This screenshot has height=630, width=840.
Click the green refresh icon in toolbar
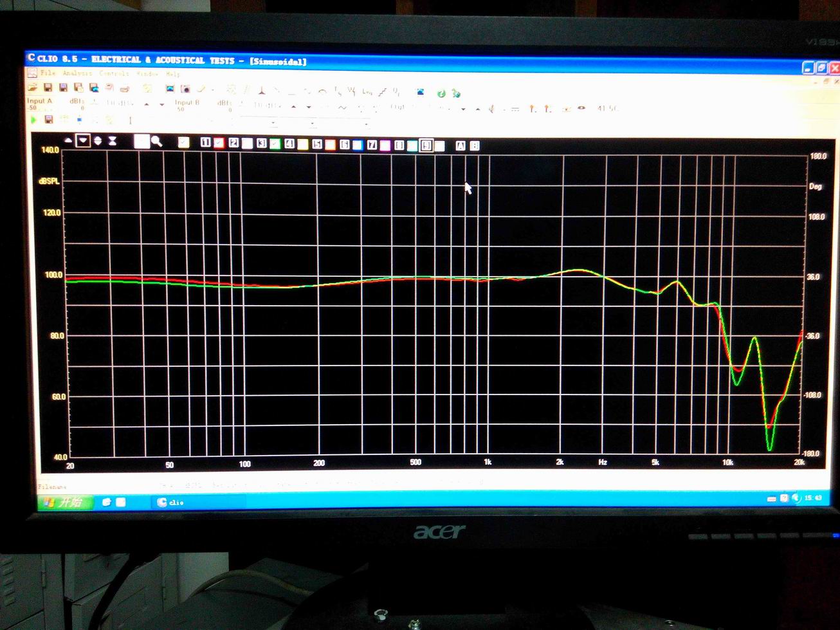pyautogui.click(x=441, y=93)
